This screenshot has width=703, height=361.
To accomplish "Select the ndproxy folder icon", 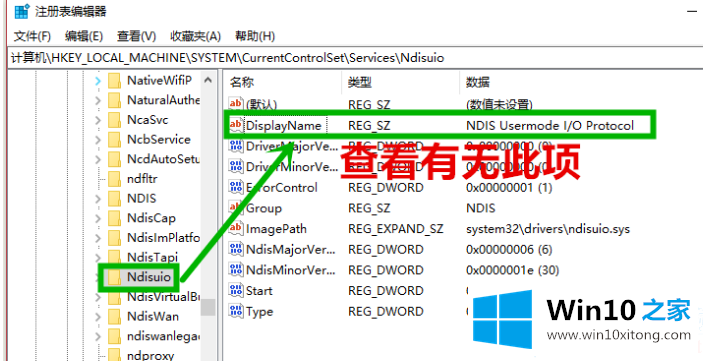I will click(x=115, y=355).
